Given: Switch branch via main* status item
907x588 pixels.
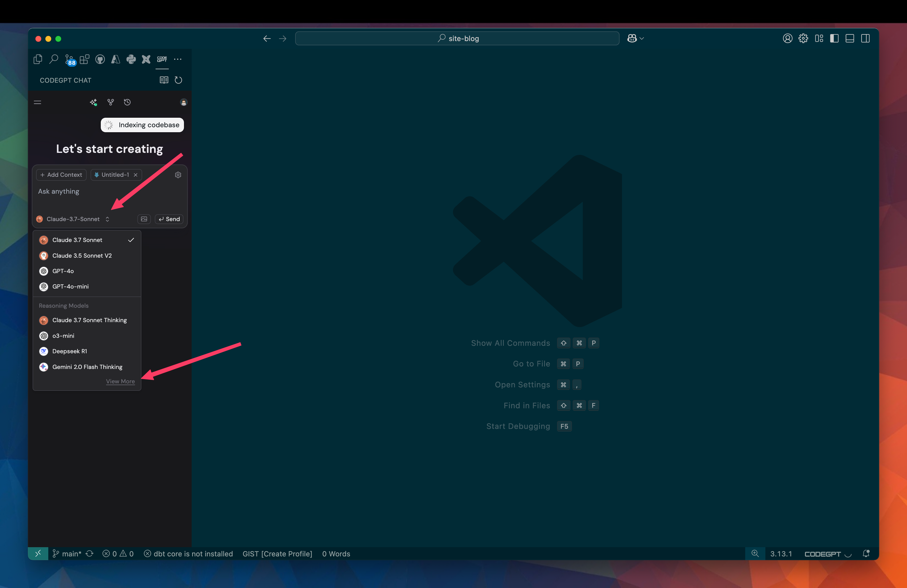Looking at the screenshot, I should pos(67,554).
